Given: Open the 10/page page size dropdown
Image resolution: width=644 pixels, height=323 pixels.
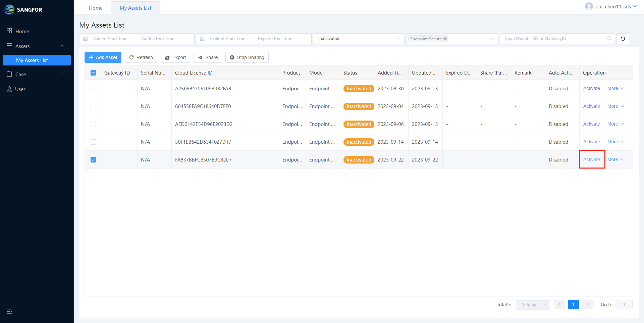Looking at the screenshot, I should pyautogui.click(x=532, y=305).
